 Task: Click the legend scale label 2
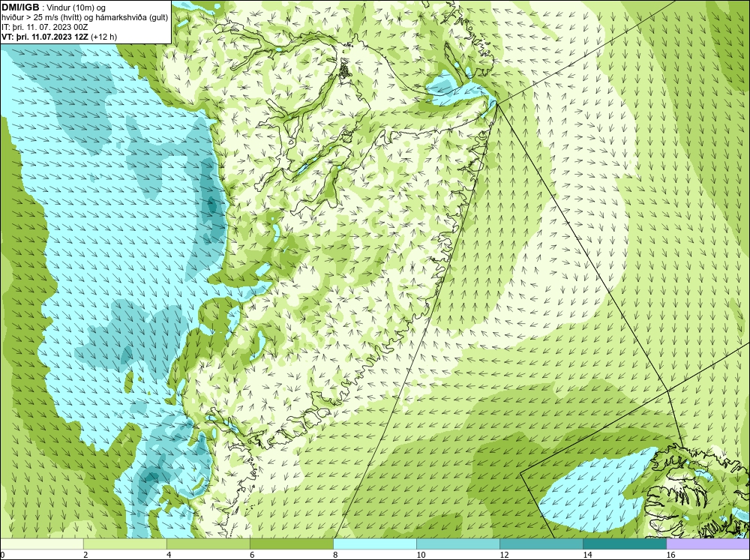tap(85, 555)
